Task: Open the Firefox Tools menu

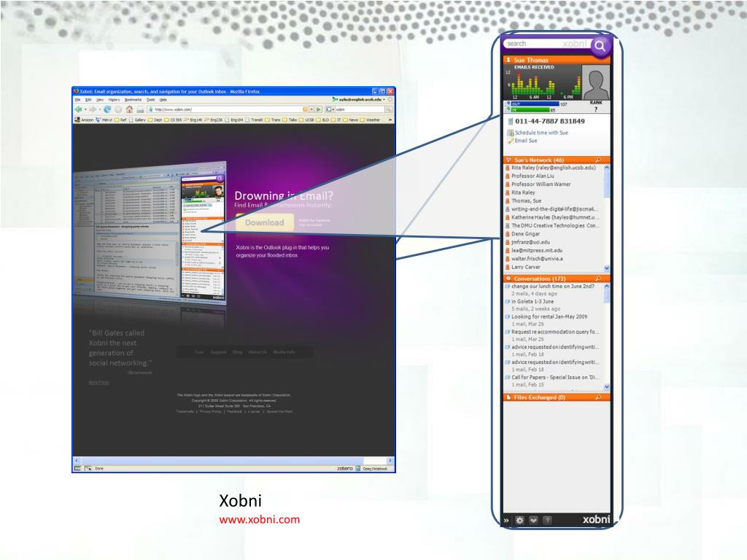Action: tap(150, 99)
